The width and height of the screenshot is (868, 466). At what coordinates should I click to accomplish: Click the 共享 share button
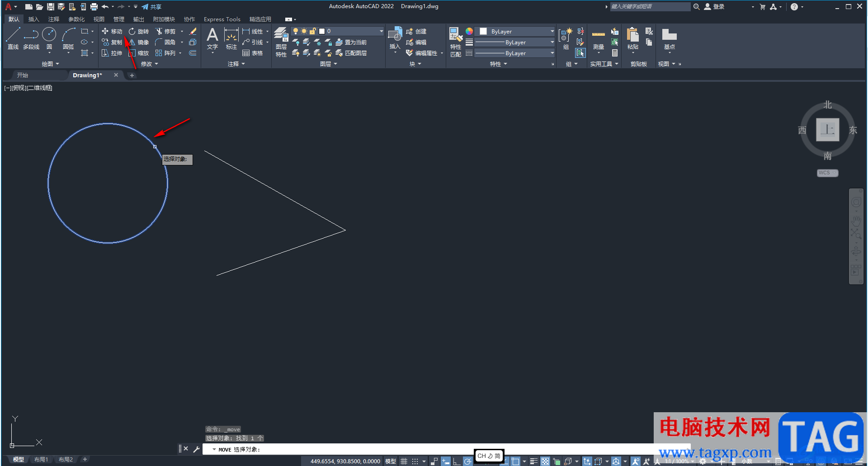151,7
